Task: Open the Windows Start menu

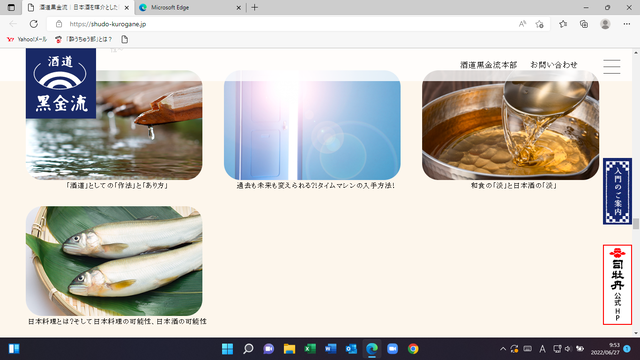Action: tap(227, 349)
